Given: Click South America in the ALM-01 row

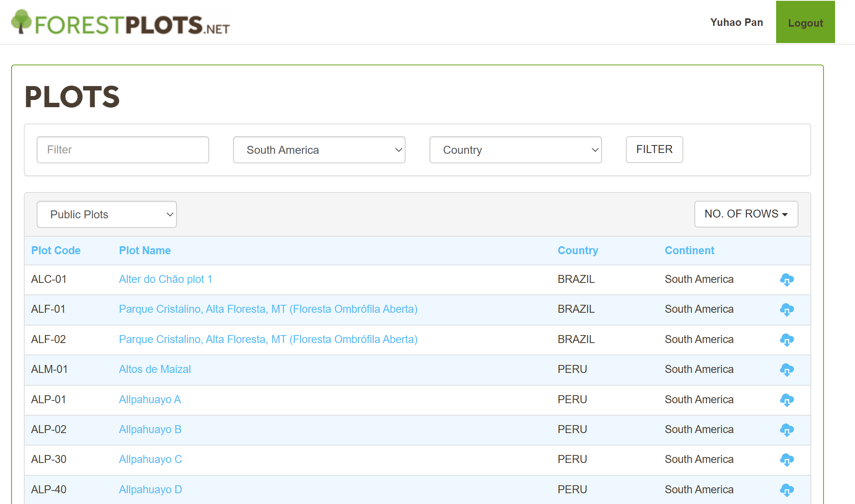Looking at the screenshot, I should (699, 369).
